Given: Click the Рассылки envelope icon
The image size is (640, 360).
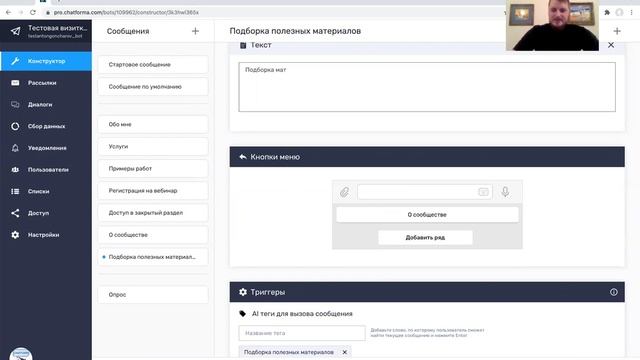Looking at the screenshot, I should (x=15, y=83).
